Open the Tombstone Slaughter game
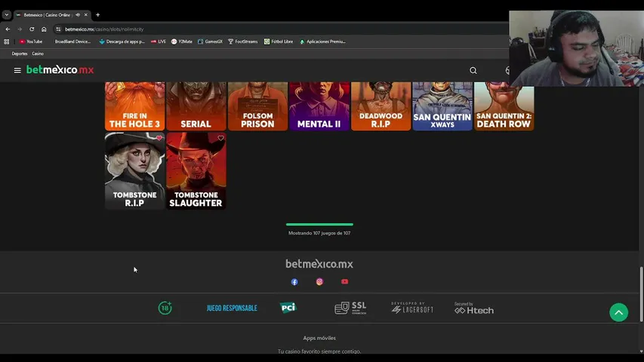The height and width of the screenshot is (362, 644). (x=196, y=170)
